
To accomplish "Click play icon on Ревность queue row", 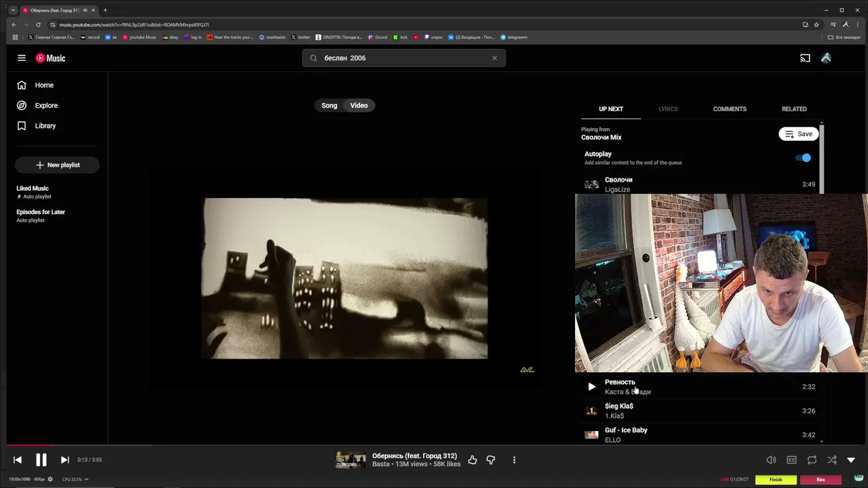I will (x=591, y=387).
